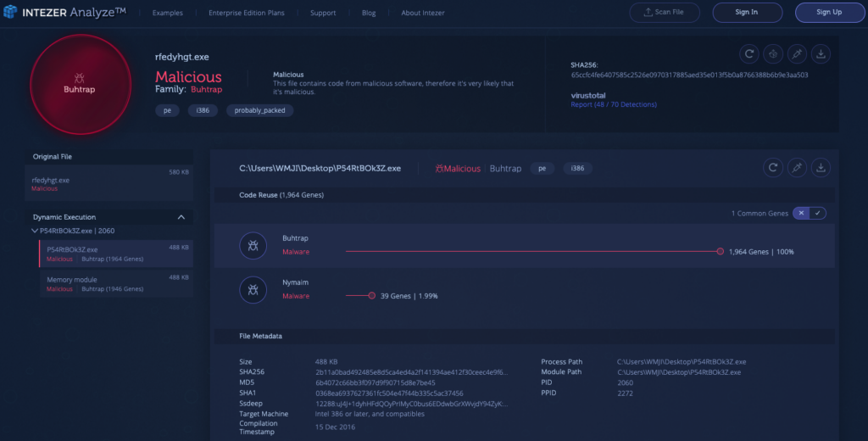Viewport: 868px width, 441px height.
Task: Select the 'probably_packed' tag
Action: [x=259, y=110]
